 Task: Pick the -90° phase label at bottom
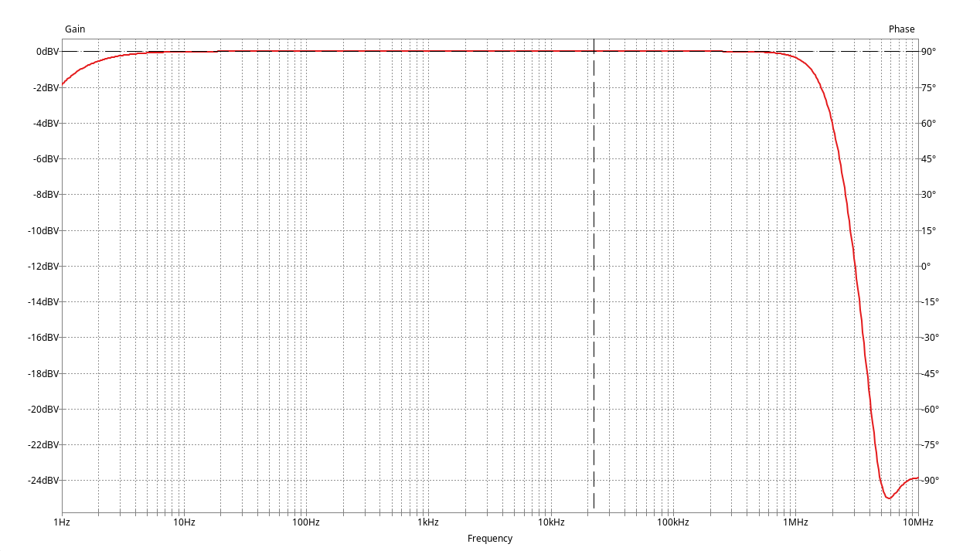pyautogui.click(x=930, y=481)
